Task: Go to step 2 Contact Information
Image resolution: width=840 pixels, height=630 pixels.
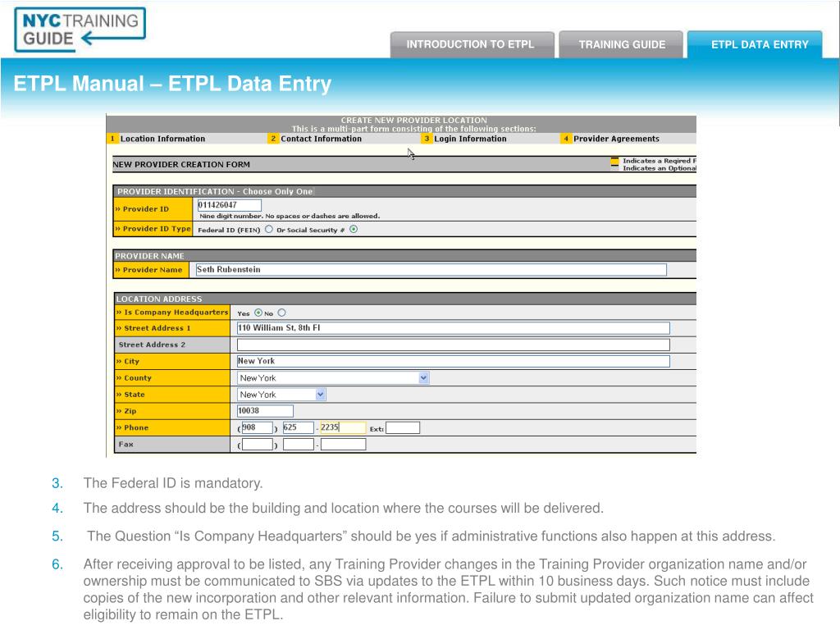Action: point(316,139)
